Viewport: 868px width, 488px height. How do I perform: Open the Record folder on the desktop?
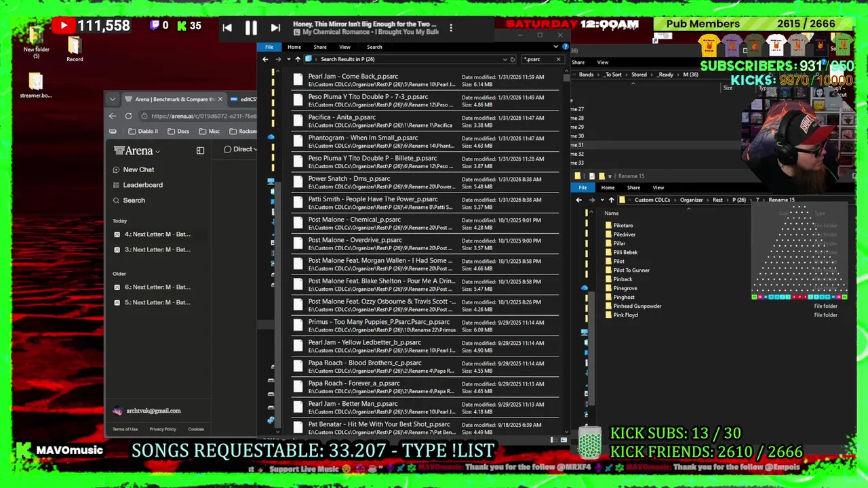click(75, 48)
